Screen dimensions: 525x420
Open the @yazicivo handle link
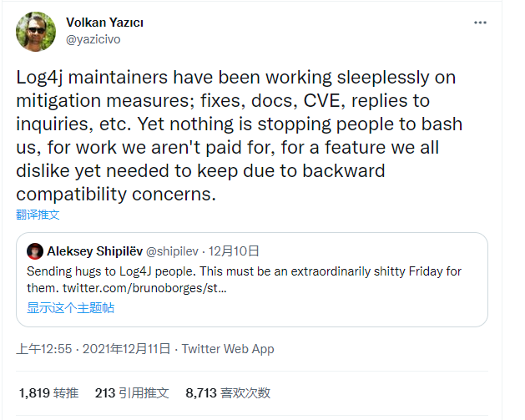pyautogui.click(x=93, y=39)
